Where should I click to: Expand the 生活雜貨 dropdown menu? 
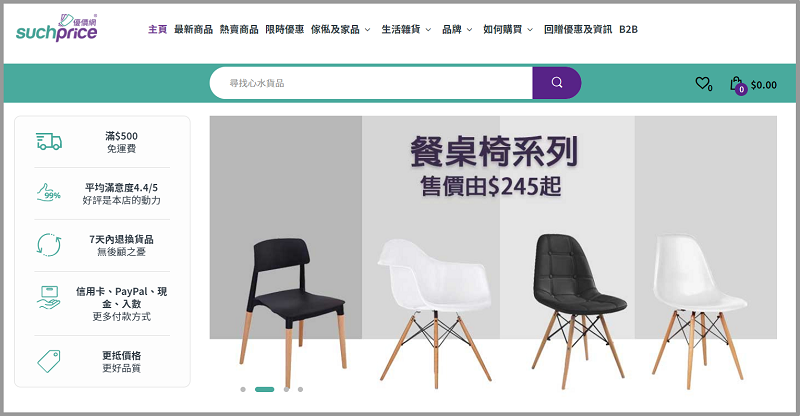tap(406, 30)
